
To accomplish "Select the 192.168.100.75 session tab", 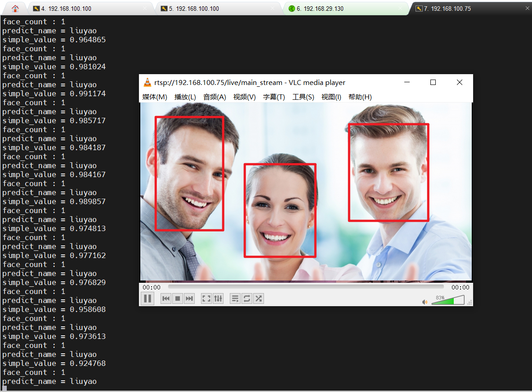I will (x=454, y=8).
